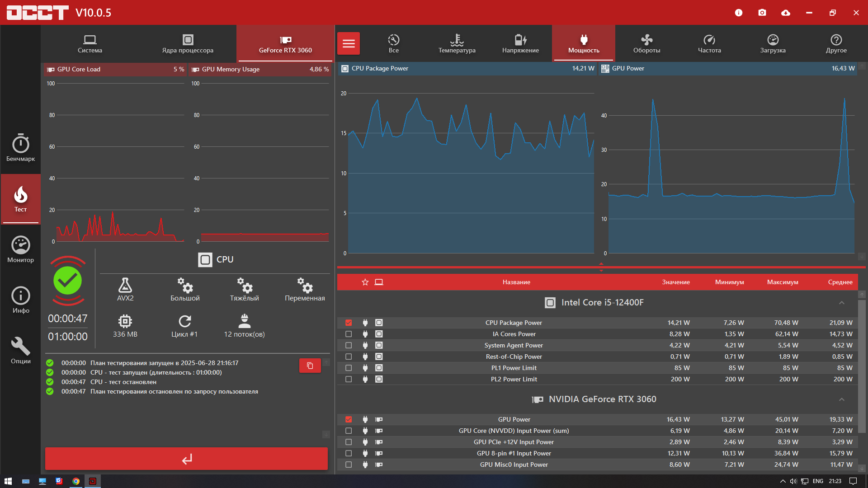Open the Мощность tab
The image size is (868, 488).
(x=584, y=44)
